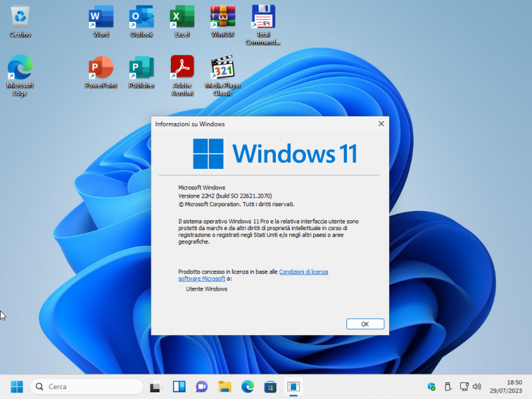Click the Cerca search field
Viewport: 532px width, 399px height.
(x=86, y=386)
